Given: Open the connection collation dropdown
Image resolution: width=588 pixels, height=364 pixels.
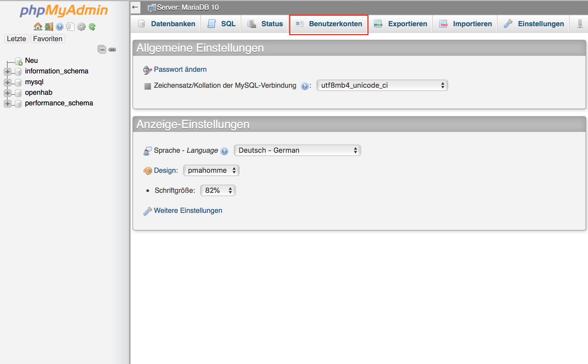Looking at the screenshot, I should (x=382, y=85).
